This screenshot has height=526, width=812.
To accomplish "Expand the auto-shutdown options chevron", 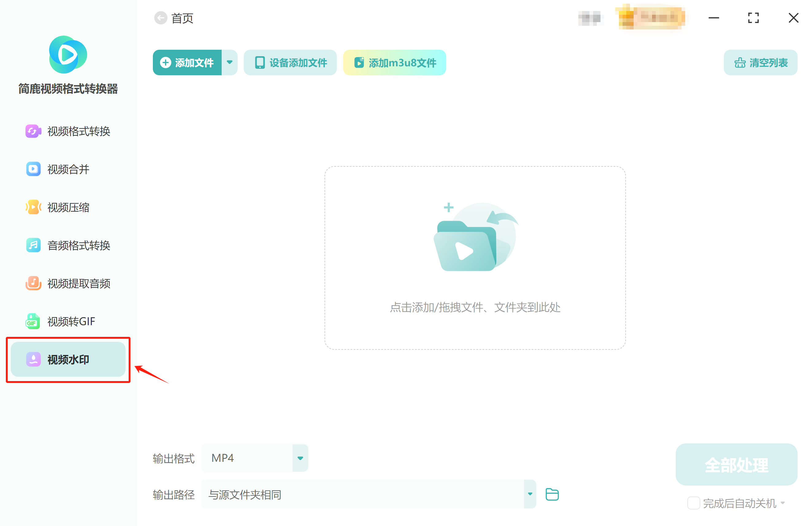I will (783, 503).
